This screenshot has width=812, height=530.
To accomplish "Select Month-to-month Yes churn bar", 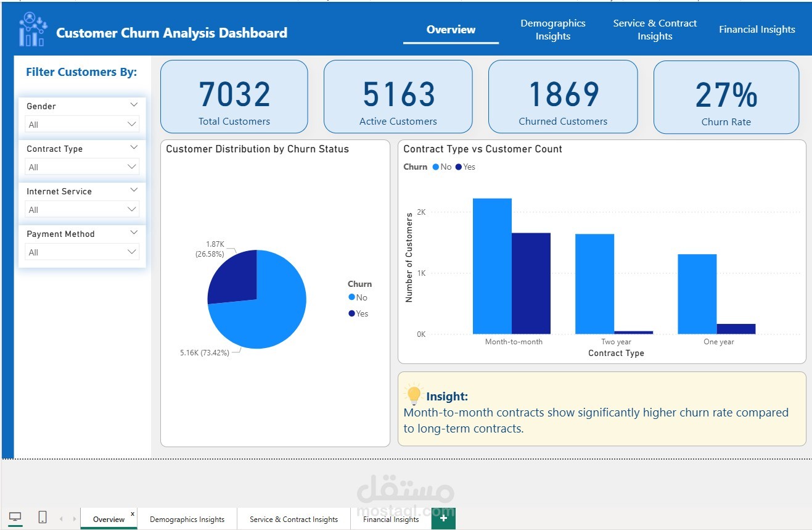I will [x=531, y=283].
